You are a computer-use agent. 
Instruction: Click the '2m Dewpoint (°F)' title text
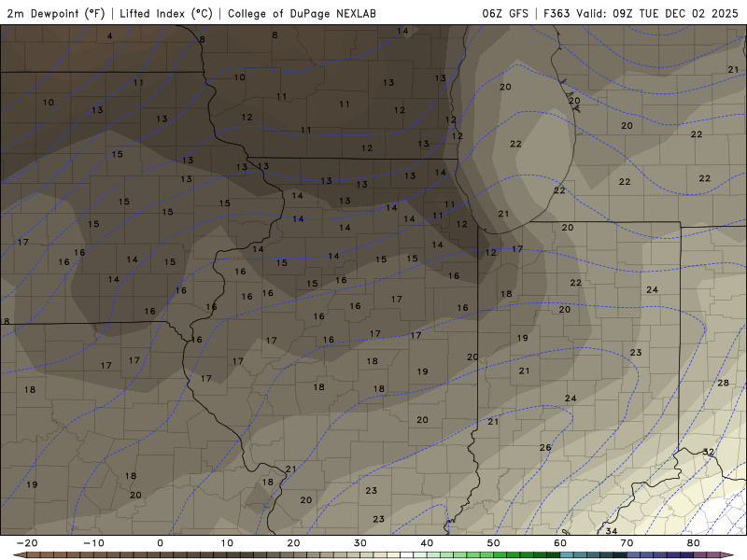coord(56,13)
